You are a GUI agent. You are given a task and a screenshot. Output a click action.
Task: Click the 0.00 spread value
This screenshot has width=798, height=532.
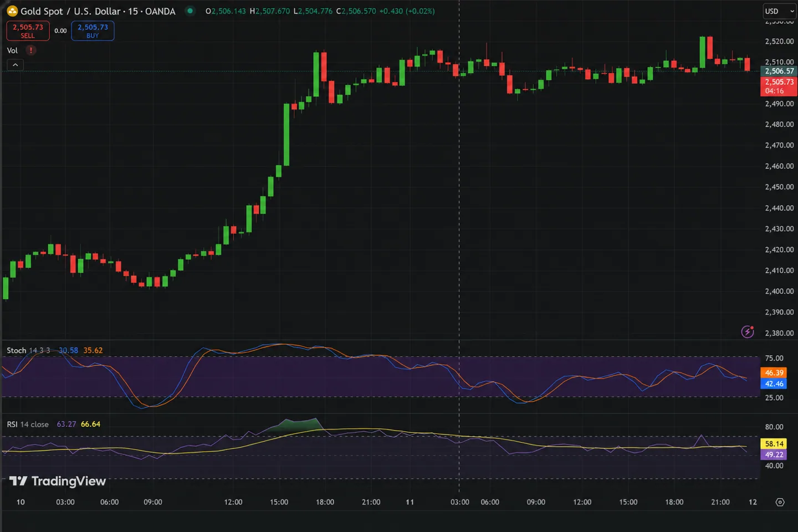pyautogui.click(x=60, y=31)
